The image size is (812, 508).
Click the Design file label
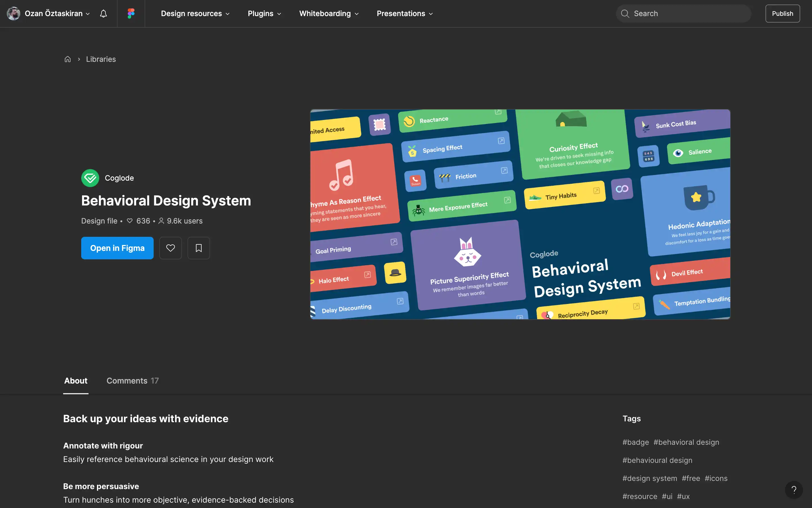(99, 221)
